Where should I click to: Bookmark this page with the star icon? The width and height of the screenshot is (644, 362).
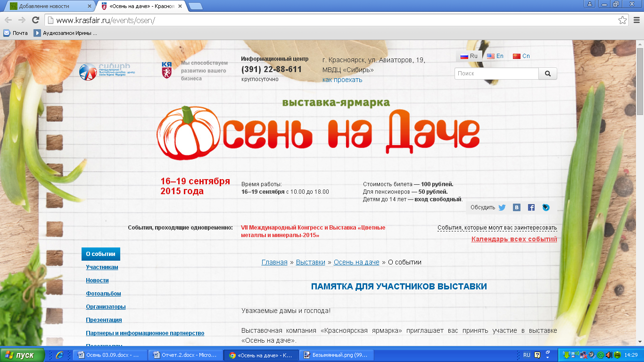coord(622,20)
